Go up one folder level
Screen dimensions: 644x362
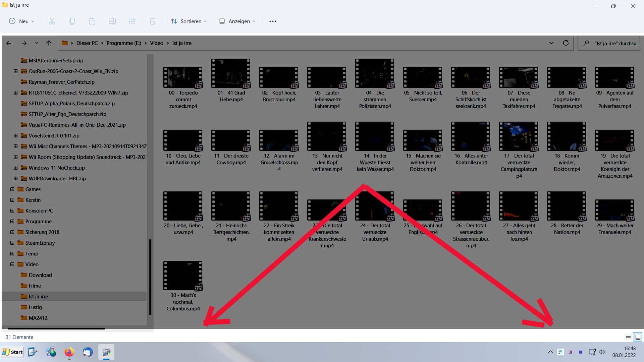click(x=49, y=43)
